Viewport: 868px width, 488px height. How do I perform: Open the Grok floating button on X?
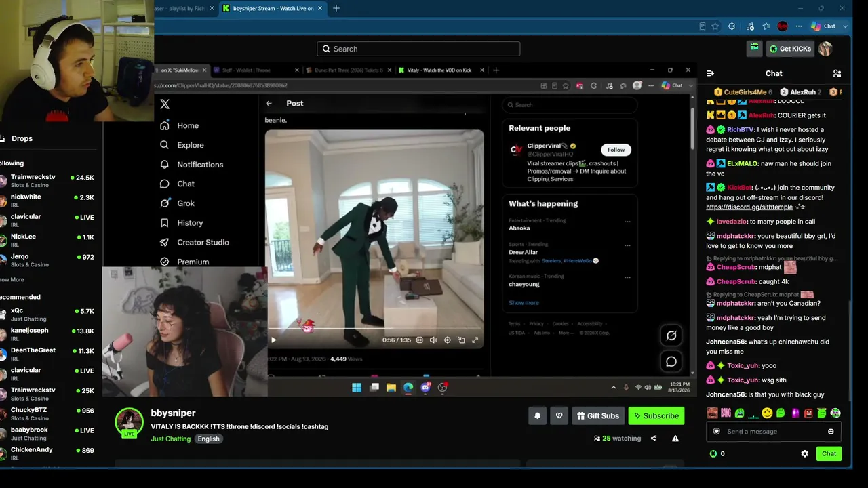click(671, 335)
